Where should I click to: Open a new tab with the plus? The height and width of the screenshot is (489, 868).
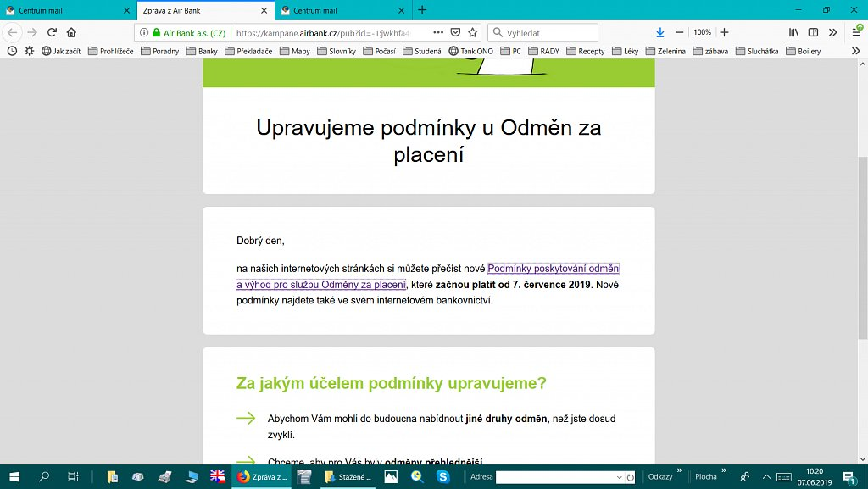coord(422,10)
